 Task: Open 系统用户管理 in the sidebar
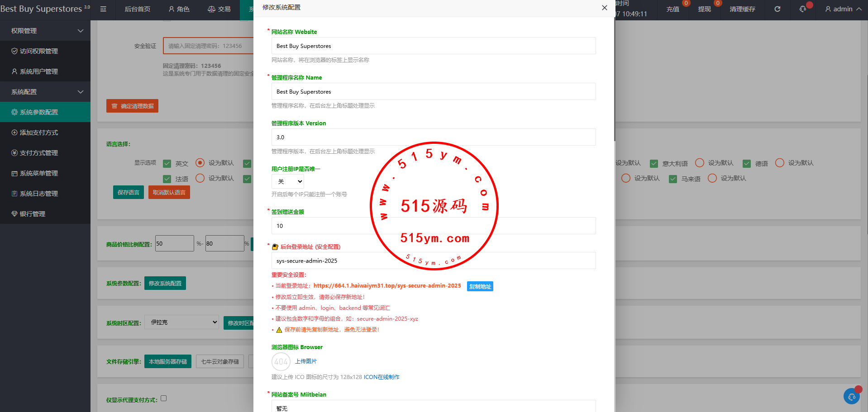point(38,71)
